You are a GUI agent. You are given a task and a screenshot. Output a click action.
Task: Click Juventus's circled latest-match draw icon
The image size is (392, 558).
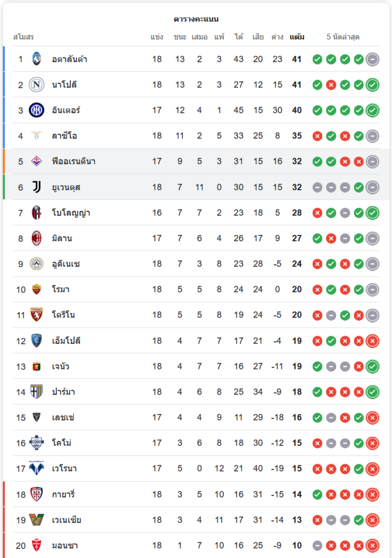[x=372, y=187]
